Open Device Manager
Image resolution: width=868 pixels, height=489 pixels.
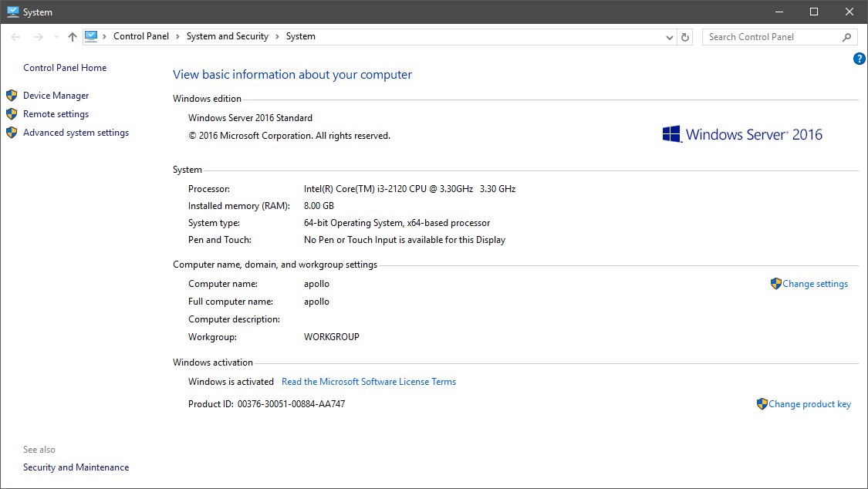pyautogui.click(x=56, y=95)
